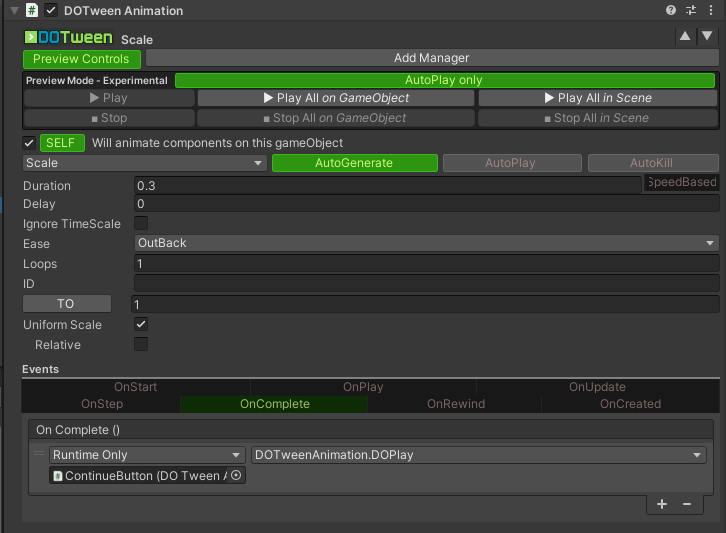The height and width of the screenshot is (533, 726).
Task: Open the Scale animation type dropdown
Action: click(144, 163)
